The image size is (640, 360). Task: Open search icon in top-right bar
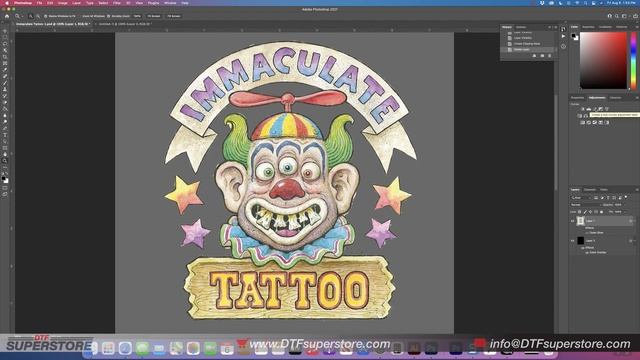[x=617, y=16]
